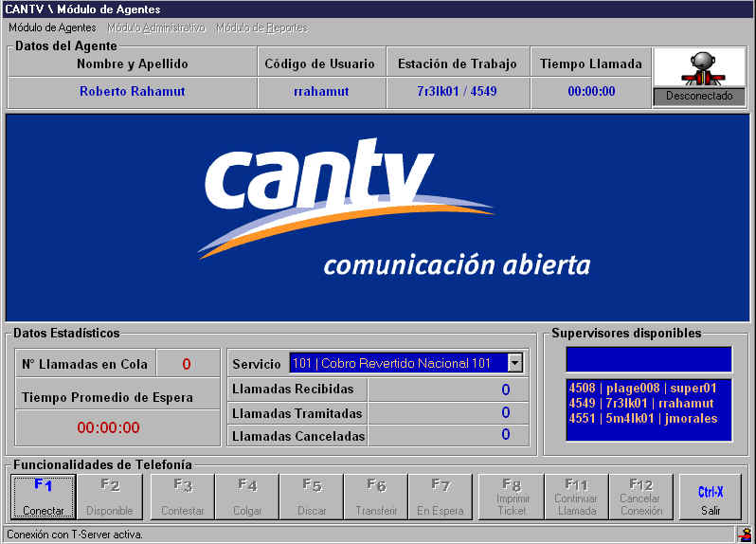Click the Ctrl-X Salir button
The height and width of the screenshot is (544, 756).
[x=711, y=497]
